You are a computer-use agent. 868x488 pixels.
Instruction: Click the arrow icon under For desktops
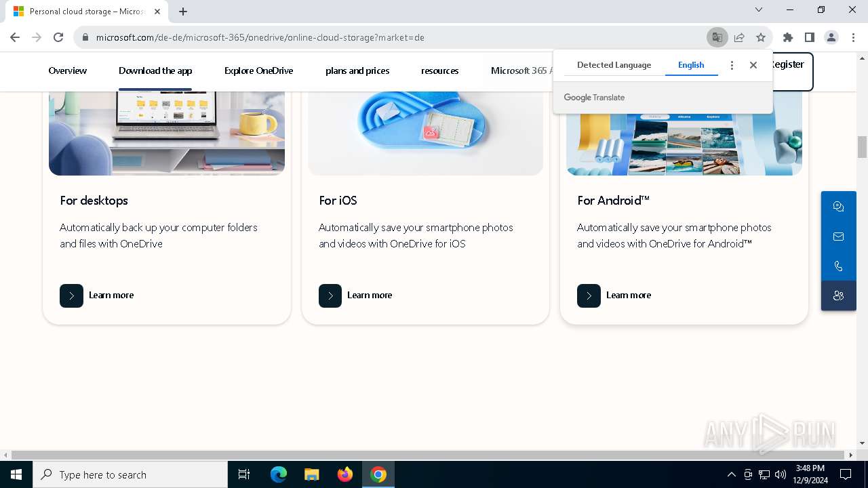(x=71, y=296)
